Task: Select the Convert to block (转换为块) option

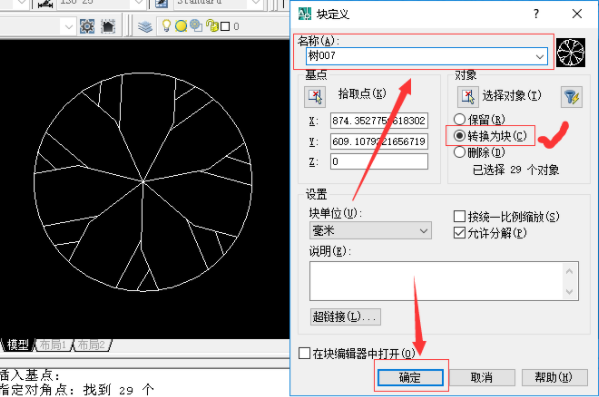Action: point(460,136)
